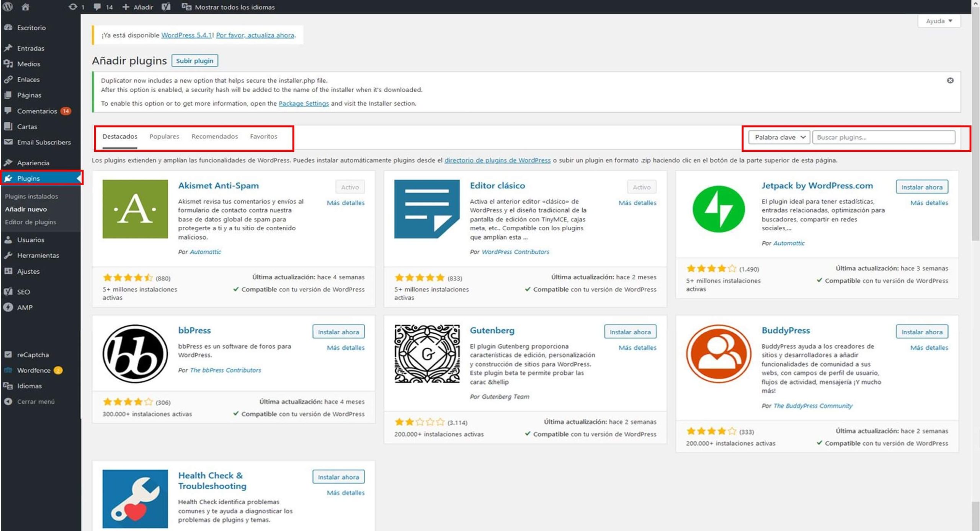Screen dimensions: 980x531
Task: Select the Apariencia appearance icon
Action: tap(9, 162)
